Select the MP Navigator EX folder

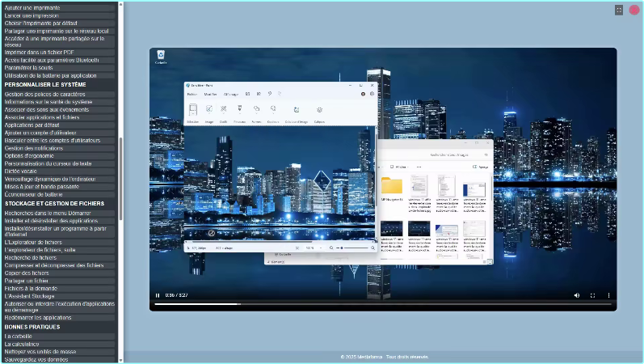(x=391, y=189)
